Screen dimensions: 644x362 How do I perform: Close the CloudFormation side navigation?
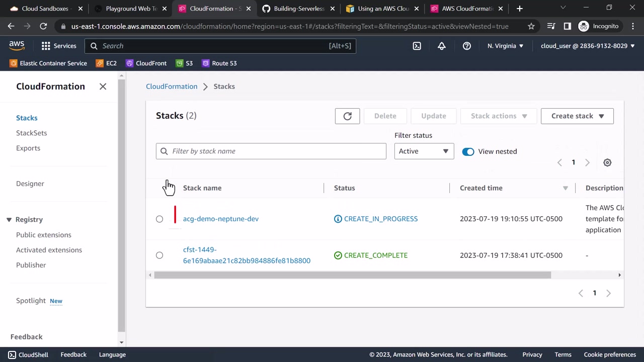tap(103, 86)
